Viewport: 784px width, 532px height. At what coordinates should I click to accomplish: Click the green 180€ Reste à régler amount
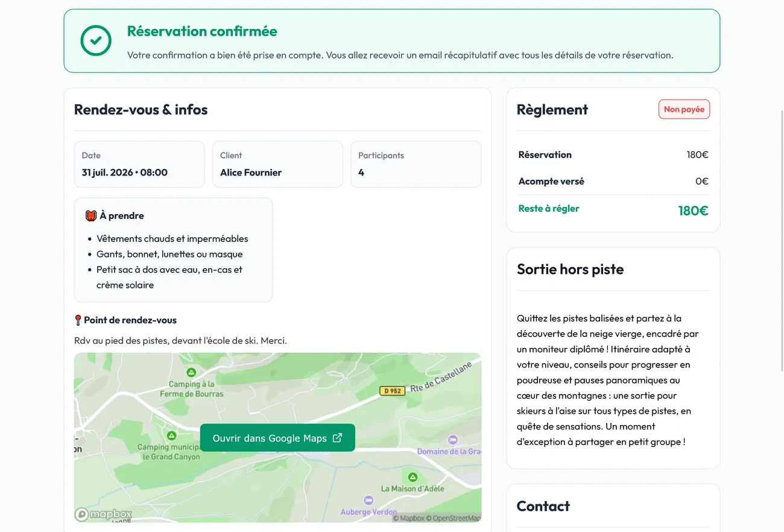coord(694,211)
